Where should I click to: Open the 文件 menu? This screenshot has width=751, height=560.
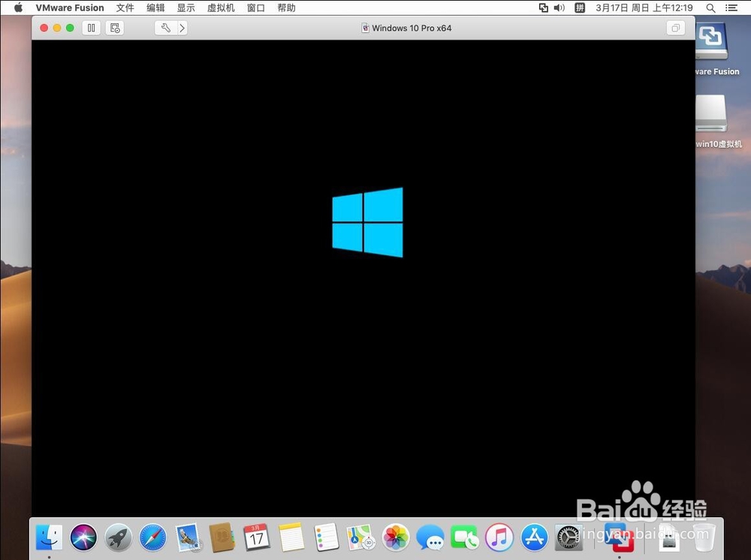(x=125, y=8)
